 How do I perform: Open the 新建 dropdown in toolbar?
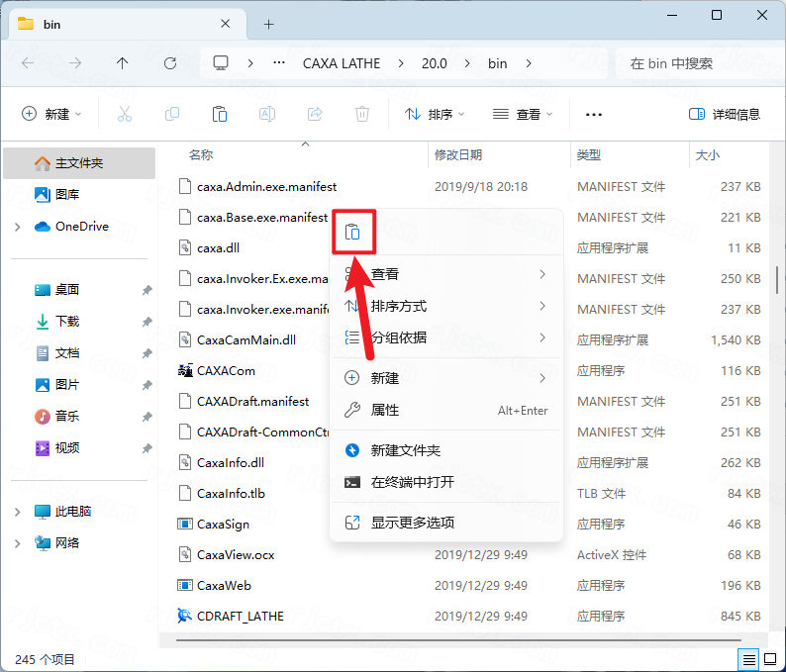coord(52,115)
